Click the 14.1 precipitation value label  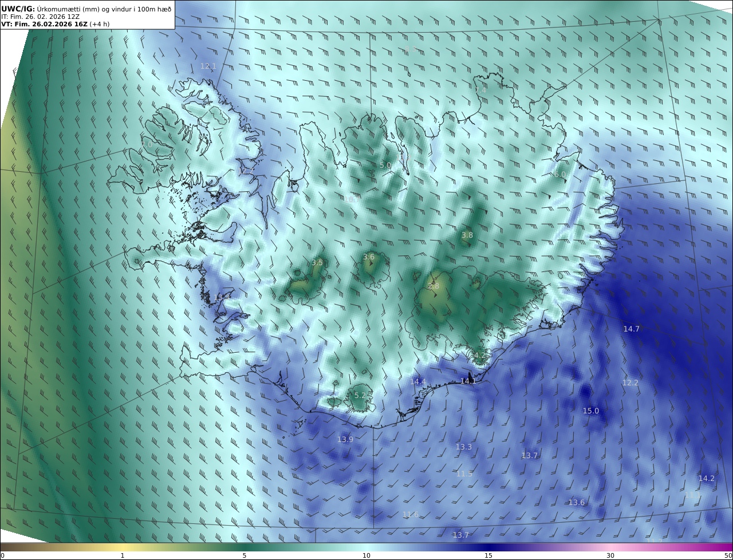point(468,381)
